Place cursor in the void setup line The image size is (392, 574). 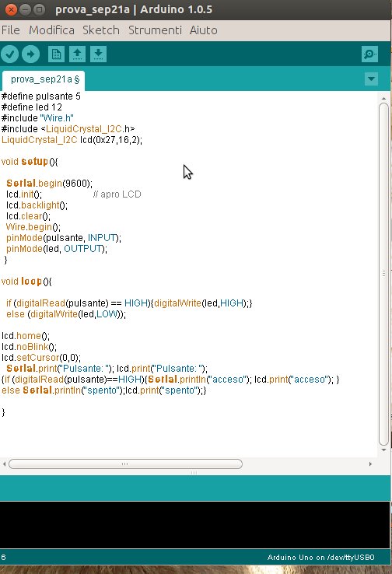[x=30, y=162]
